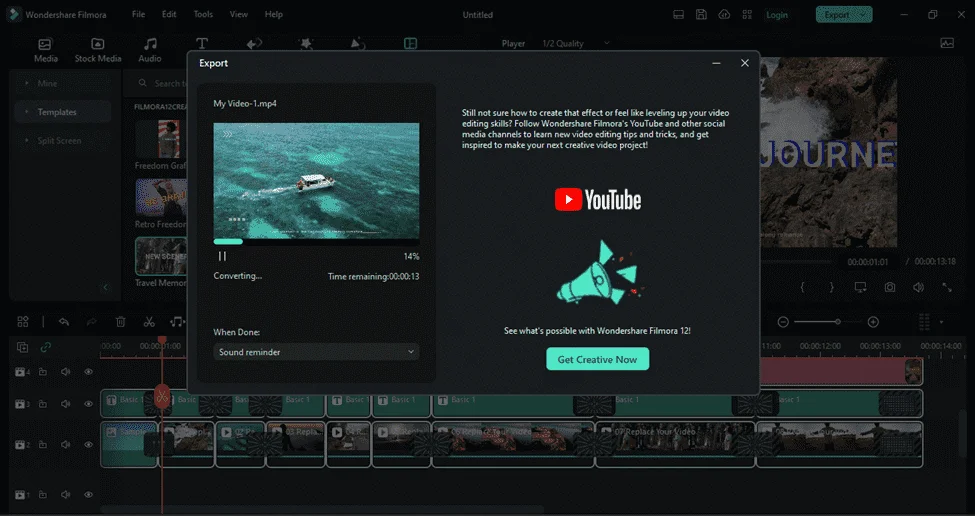Click the audio detach music icon
Image resolution: width=975 pixels, height=516 pixels.
point(177,321)
